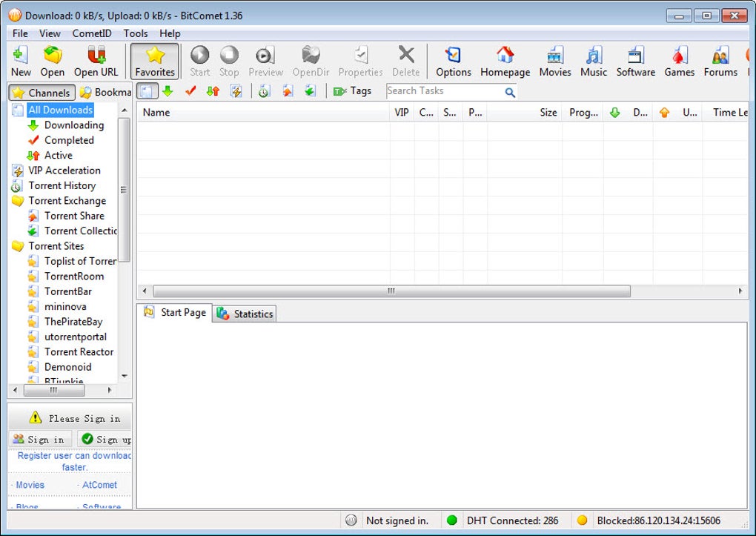Open the Software channel icon

(635, 62)
